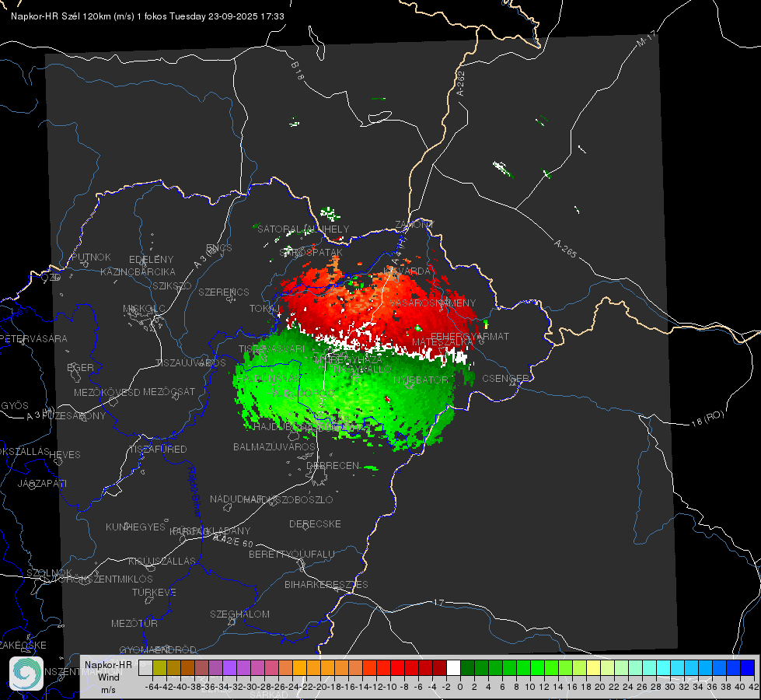Click the MEZŐKÖVESD city label
The height and width of the screenshot is (700, 761).
pos(107,393)
